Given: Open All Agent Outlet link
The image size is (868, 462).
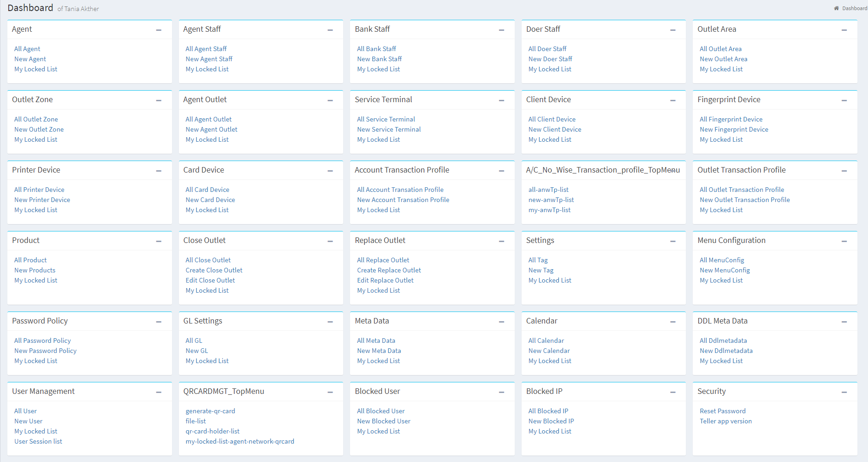Looking at the screenshot, I should point(208,119).
